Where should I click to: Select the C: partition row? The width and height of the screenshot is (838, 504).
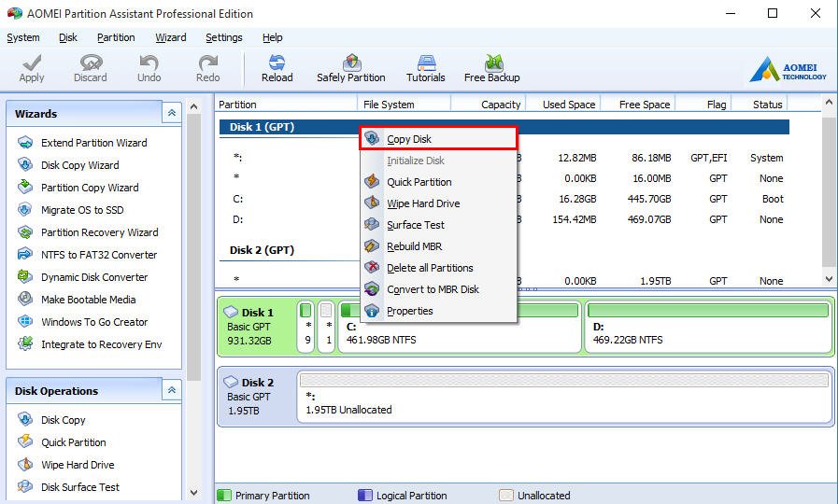coord(504,199)
